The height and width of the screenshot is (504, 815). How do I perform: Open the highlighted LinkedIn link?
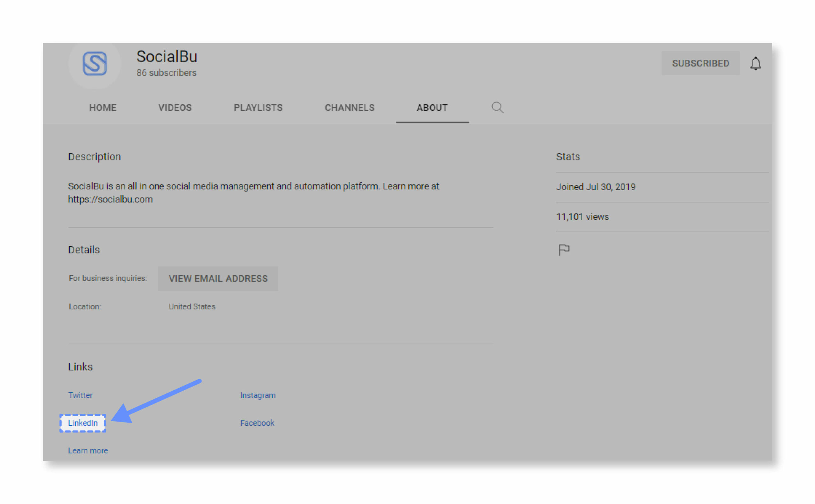click(x=83, y=423)
